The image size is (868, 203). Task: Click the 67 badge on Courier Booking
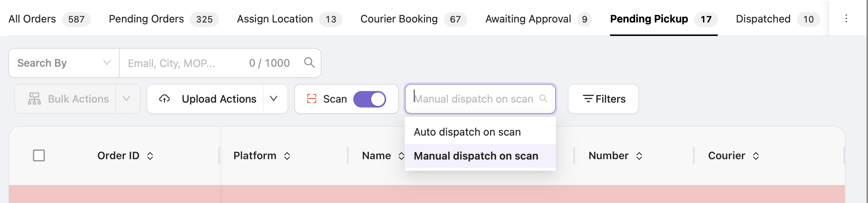[x=455, y=19]
